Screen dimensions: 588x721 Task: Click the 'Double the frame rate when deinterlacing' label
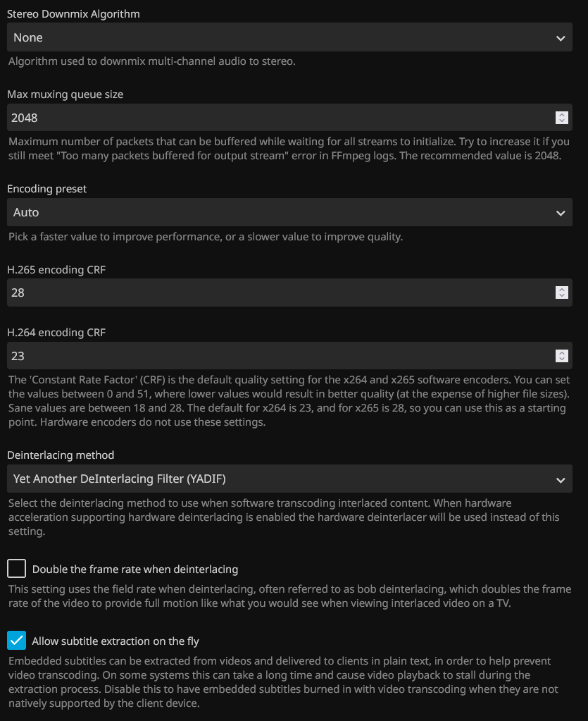(x=135, y=569)
